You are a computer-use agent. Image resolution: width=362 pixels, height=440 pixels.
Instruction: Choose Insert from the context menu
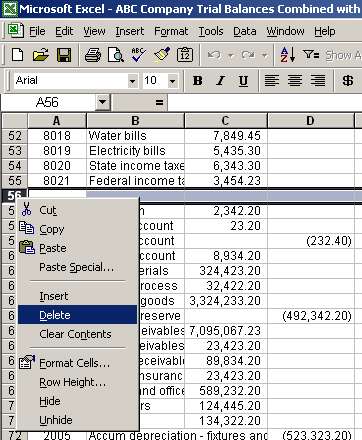pyautogui.click(x=77, y=296)
